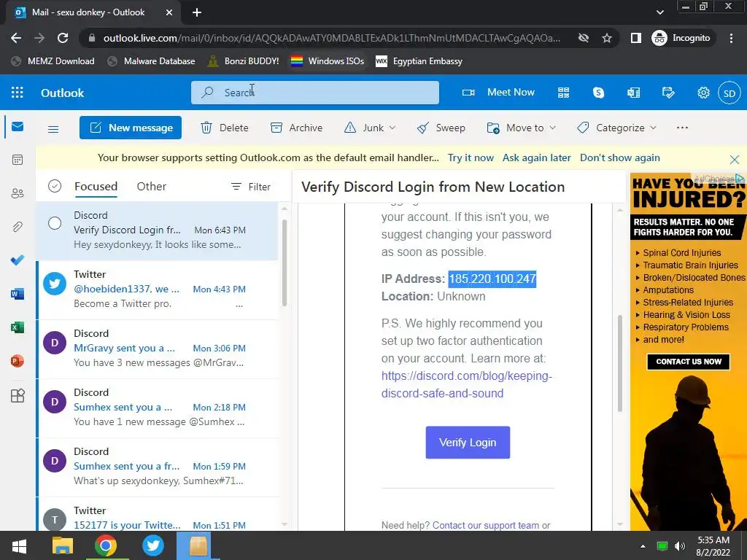Click the Chrome address bar URL
Screen dimensions: 747x560
click(331, 38)
